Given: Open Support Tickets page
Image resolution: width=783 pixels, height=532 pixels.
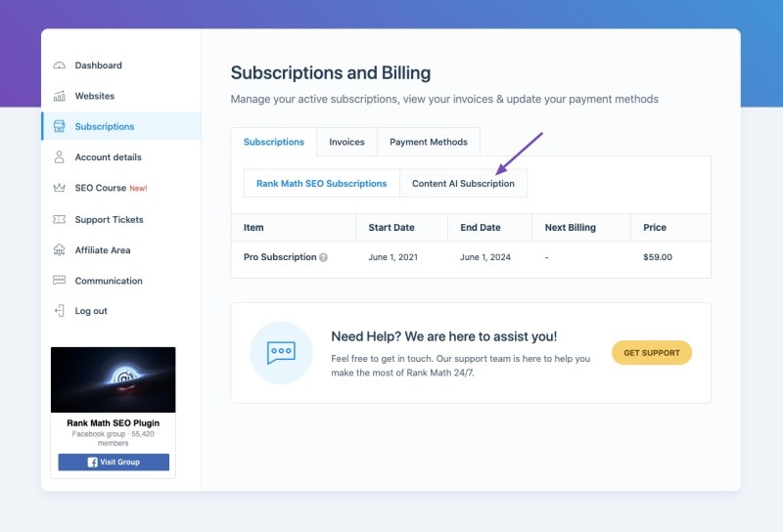Looking at the screenshot, I should pos(109,220).
